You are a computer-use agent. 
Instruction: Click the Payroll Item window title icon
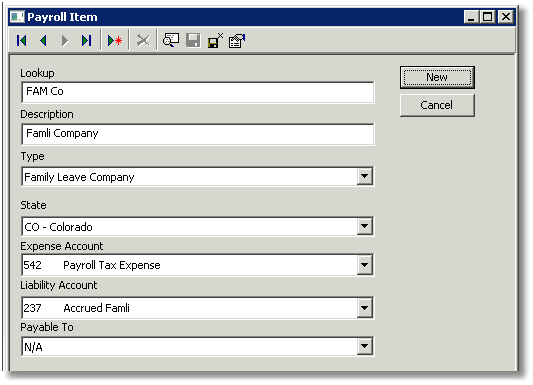click(x=17, y=17)
